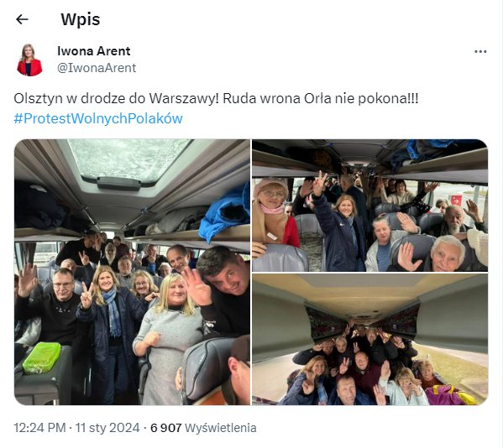Click the bus skylight in left photo
Screen dimensions: 503x448
tap(128, 161)
